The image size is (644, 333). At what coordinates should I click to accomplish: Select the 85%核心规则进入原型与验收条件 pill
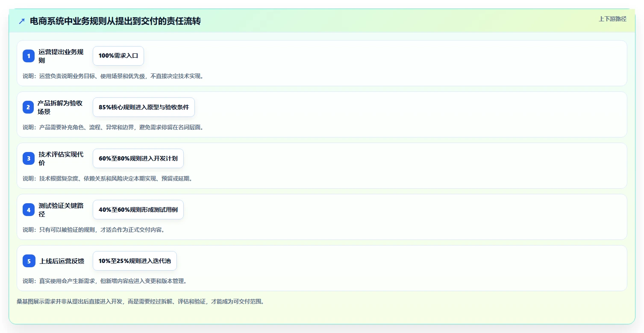[144, 107]
